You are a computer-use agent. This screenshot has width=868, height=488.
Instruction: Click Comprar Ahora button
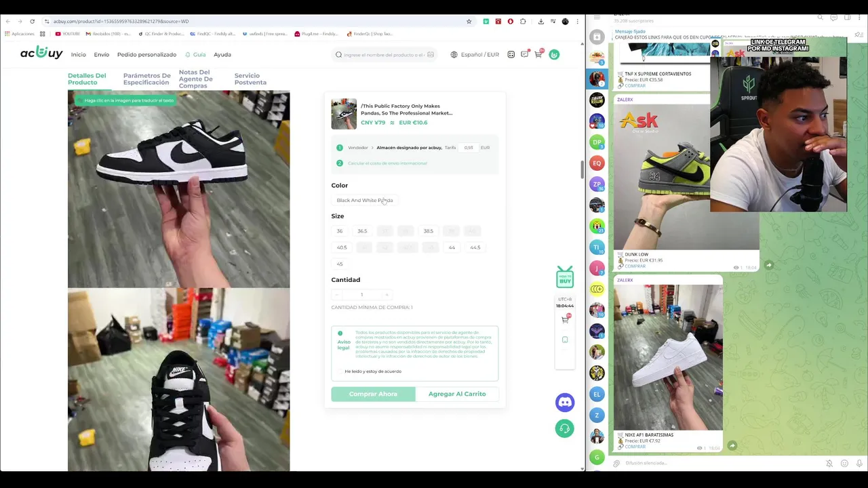click(373, 394)
